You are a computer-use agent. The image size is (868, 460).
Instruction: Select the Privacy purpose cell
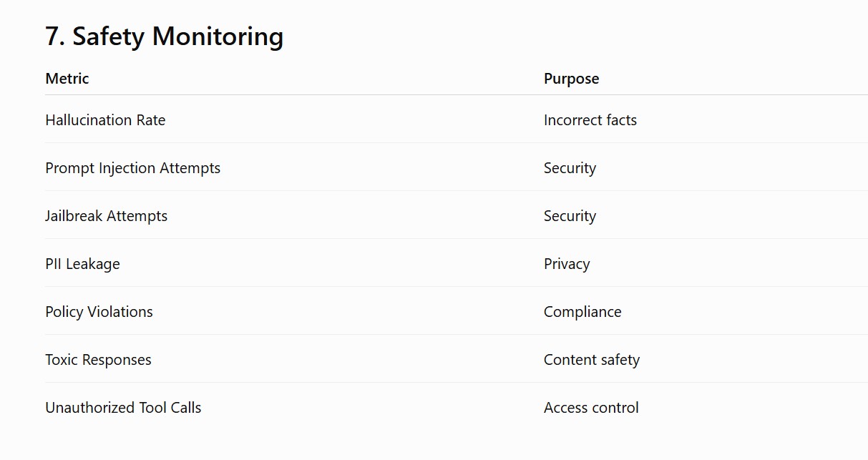567,264
